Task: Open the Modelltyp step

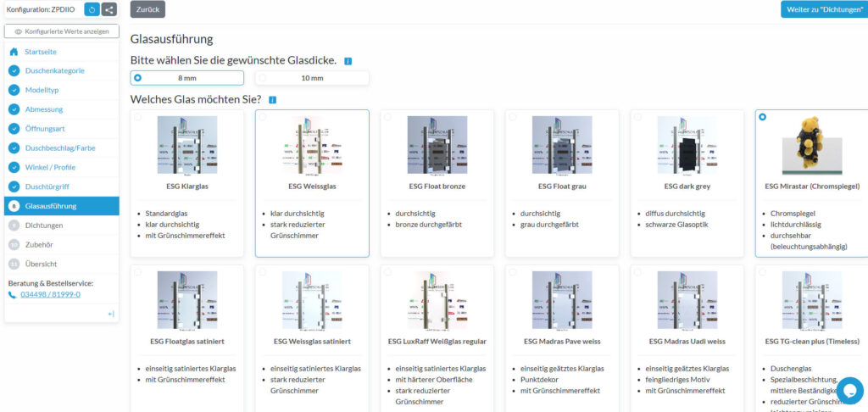Action: [42, 90]
